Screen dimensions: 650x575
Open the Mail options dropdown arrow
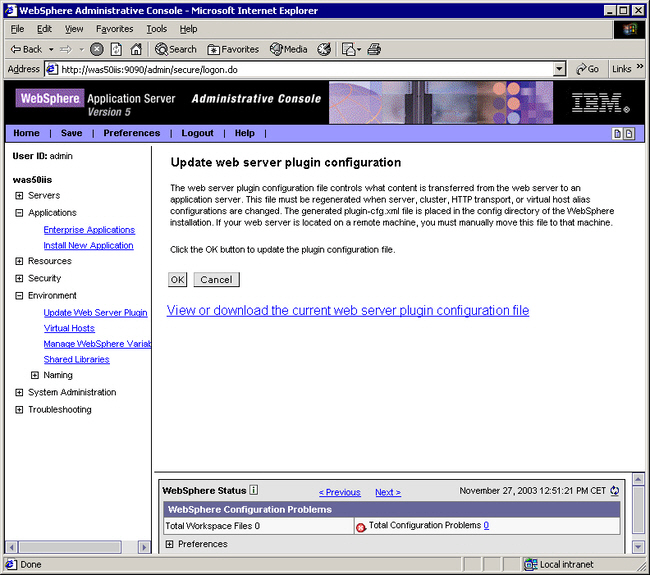[359, 50]
